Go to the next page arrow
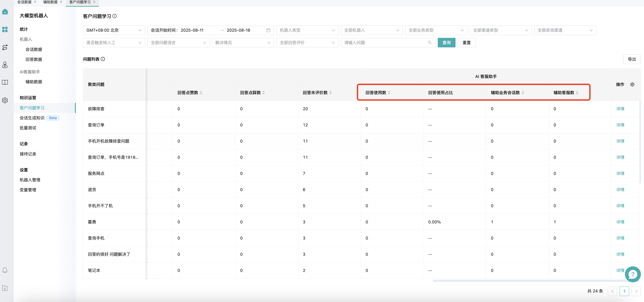The height and width of the screenshot is (302, 644). click(x=636, y=291)
